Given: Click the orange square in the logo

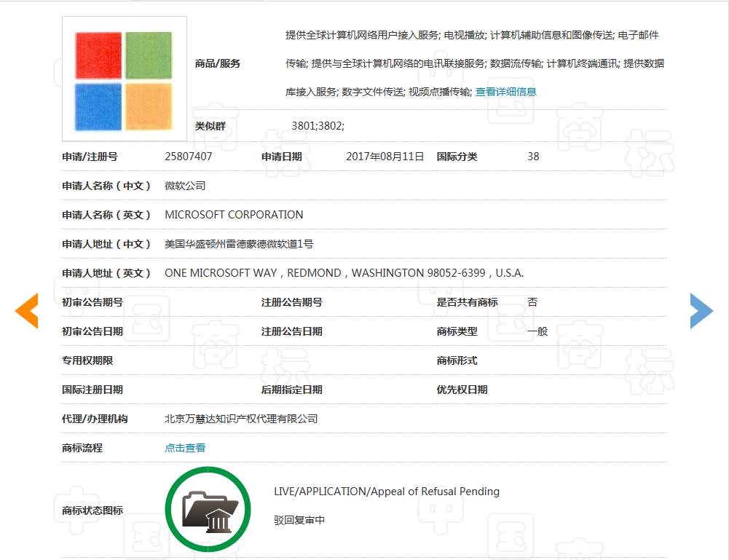Looking at the screenshot, I should pyautogui.click(x=149, y=106).
